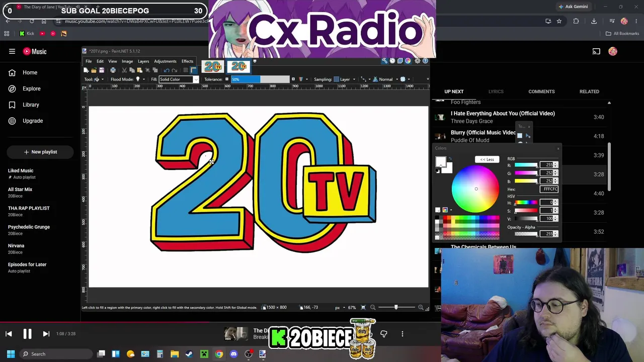644x362 pixels.
Task: Click the Less button in Colors window
Action: point(487,159)
